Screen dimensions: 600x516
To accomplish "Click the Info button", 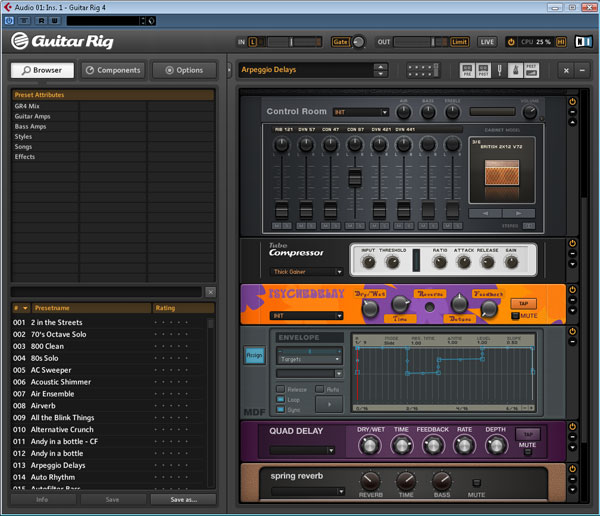I will pyautogui.click(x=42, y=500).
